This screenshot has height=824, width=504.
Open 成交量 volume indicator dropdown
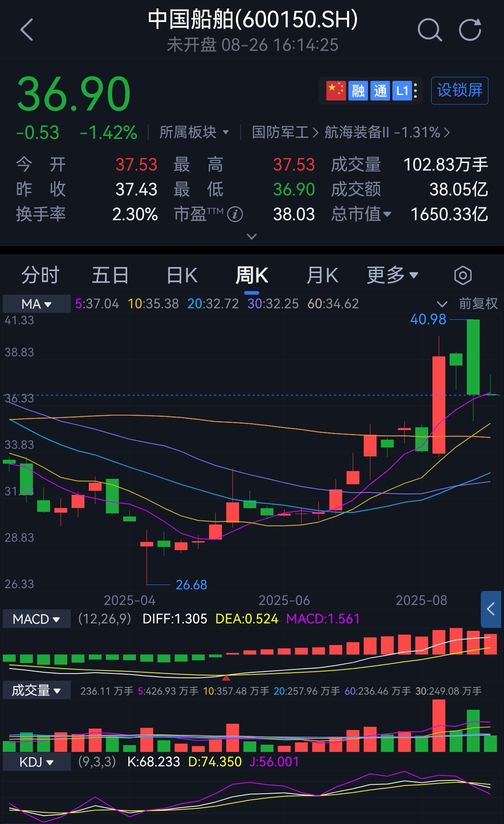coord(36,691)
